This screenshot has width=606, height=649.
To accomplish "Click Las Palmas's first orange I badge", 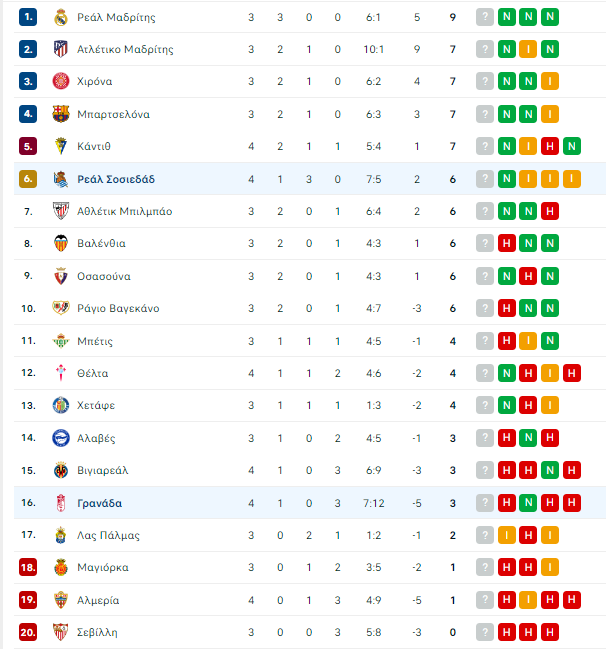I will point(507,535).
